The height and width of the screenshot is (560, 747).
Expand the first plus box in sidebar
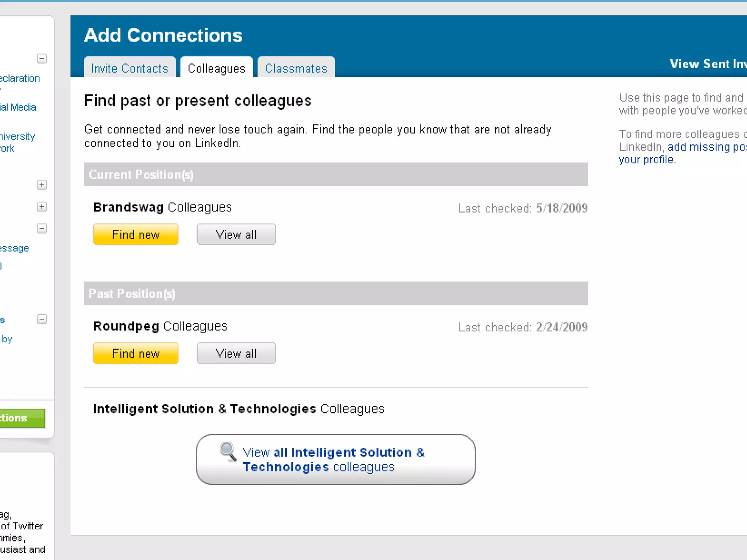click(42, 185)
